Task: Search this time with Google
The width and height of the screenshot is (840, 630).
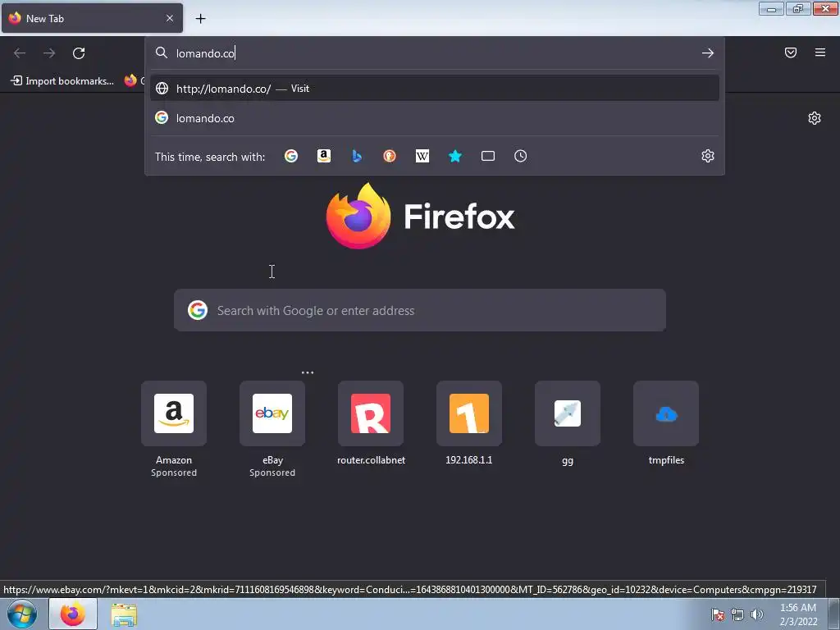Action: click(291, 156)
